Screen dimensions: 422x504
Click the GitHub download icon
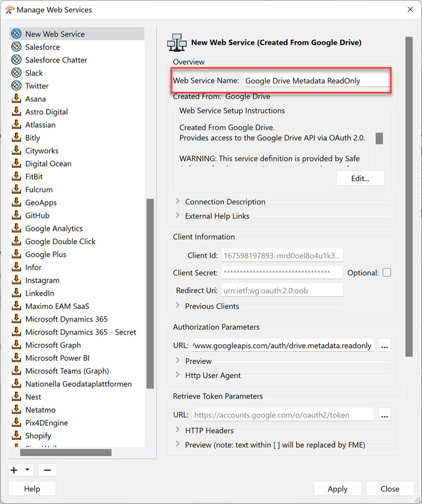[x=16, y=215]
